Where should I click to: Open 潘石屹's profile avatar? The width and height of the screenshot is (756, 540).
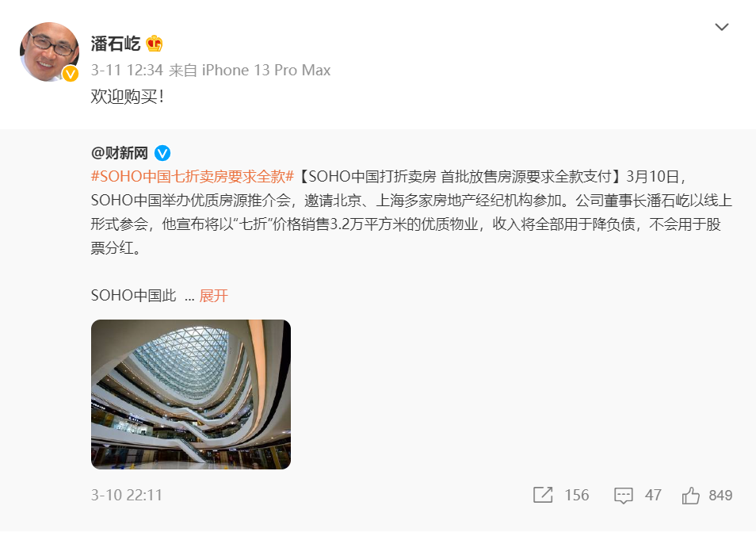click(x=50, y=52)
